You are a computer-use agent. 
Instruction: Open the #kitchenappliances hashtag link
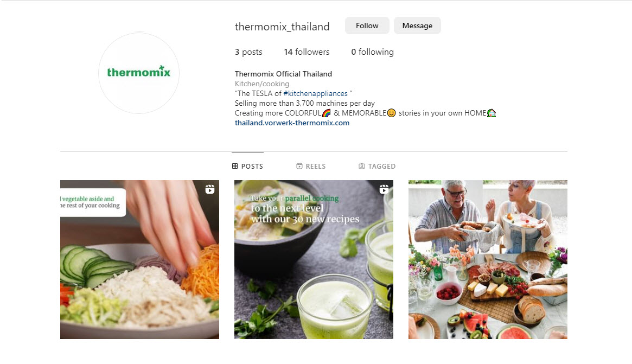click(x=315, y=93)
